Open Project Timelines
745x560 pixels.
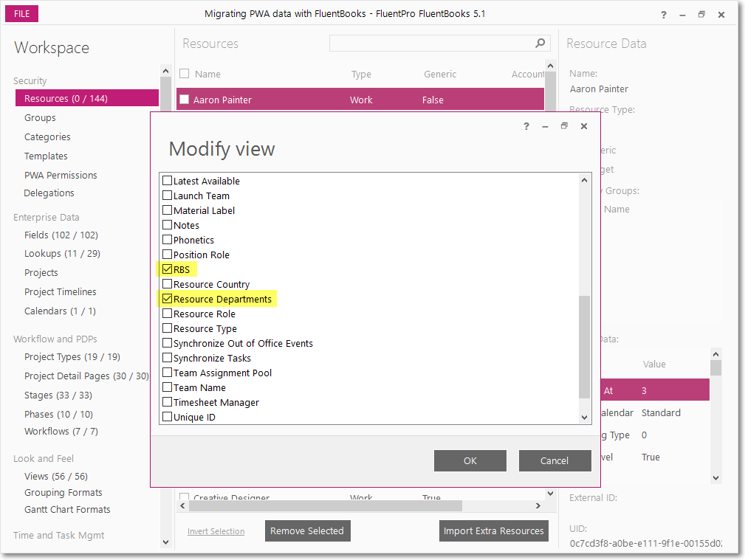pos(61,291)
